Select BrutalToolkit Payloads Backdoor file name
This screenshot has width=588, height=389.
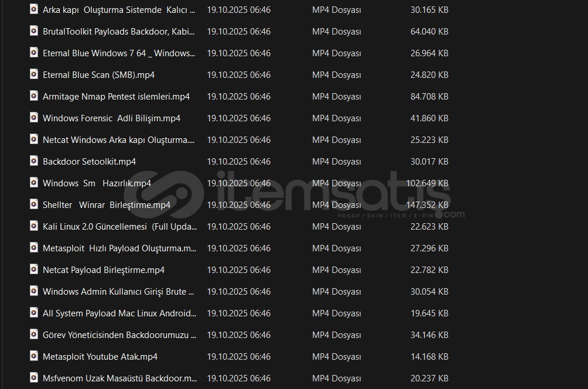coord(118,32)
